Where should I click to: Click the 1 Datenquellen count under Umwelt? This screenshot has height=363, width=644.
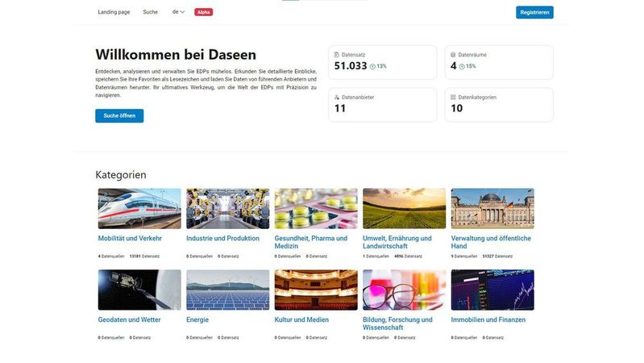tap(376, 257)
